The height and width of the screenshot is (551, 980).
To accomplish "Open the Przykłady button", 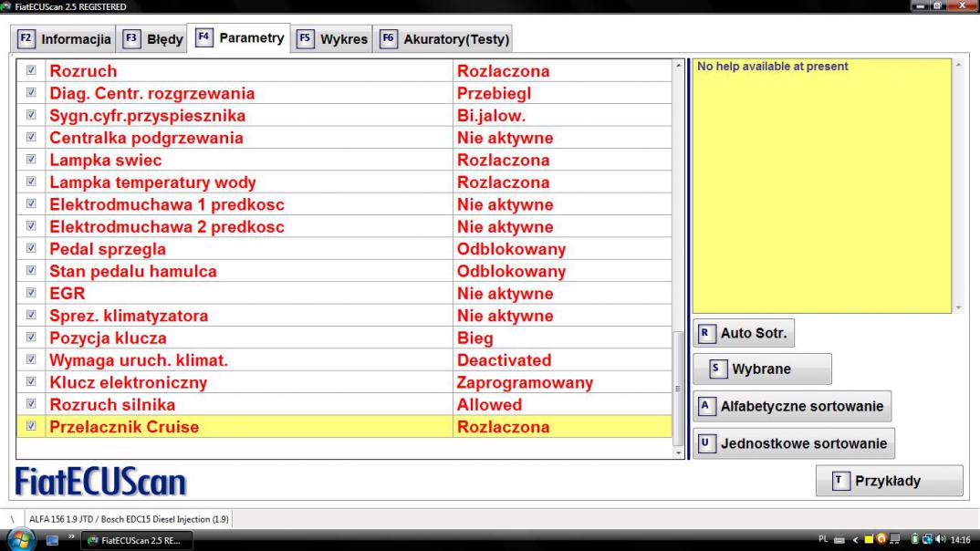I will 889,481.
